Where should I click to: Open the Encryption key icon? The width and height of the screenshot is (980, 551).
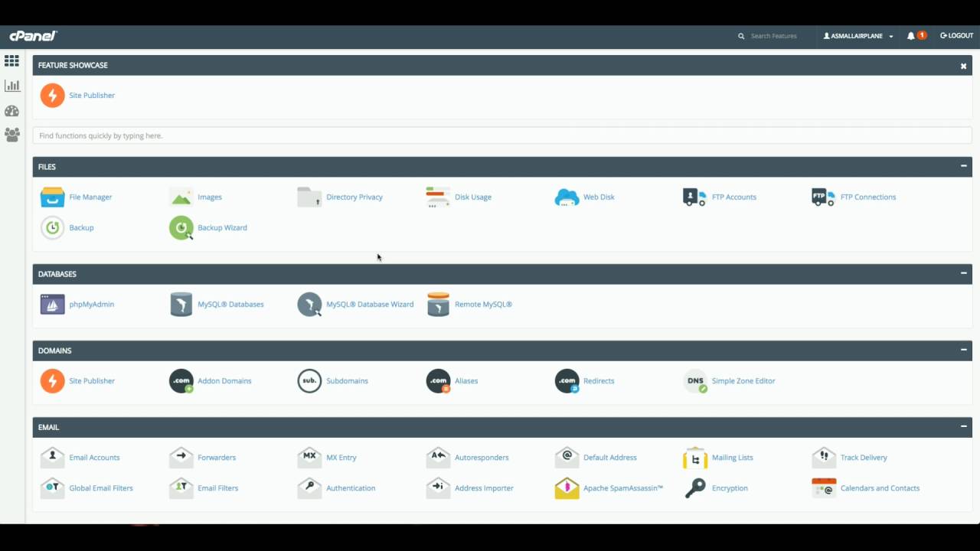tap(695, 487)
